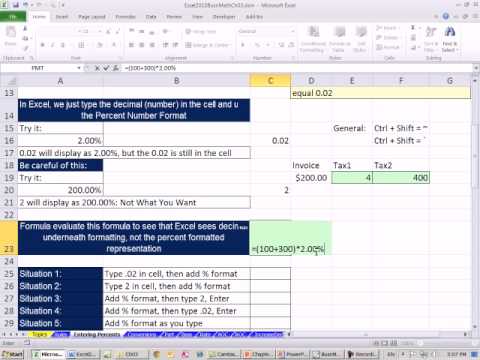Click the $200.00 invoice cell
This screenshot has height=360, width=480.
311,178
